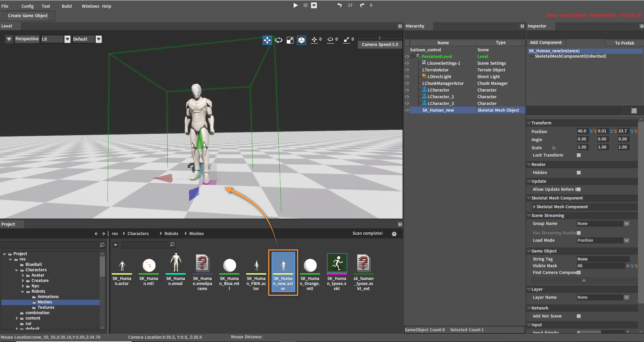Select the Move gizmo tool in viewport
This screenshot has height=342, width=644.
pyautogui.click(x=267, y=40)
